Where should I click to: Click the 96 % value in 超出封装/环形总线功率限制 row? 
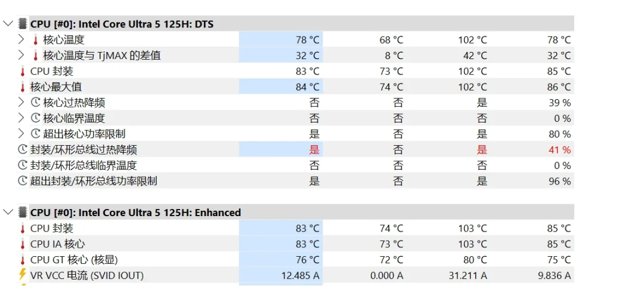tap(560, 181)
